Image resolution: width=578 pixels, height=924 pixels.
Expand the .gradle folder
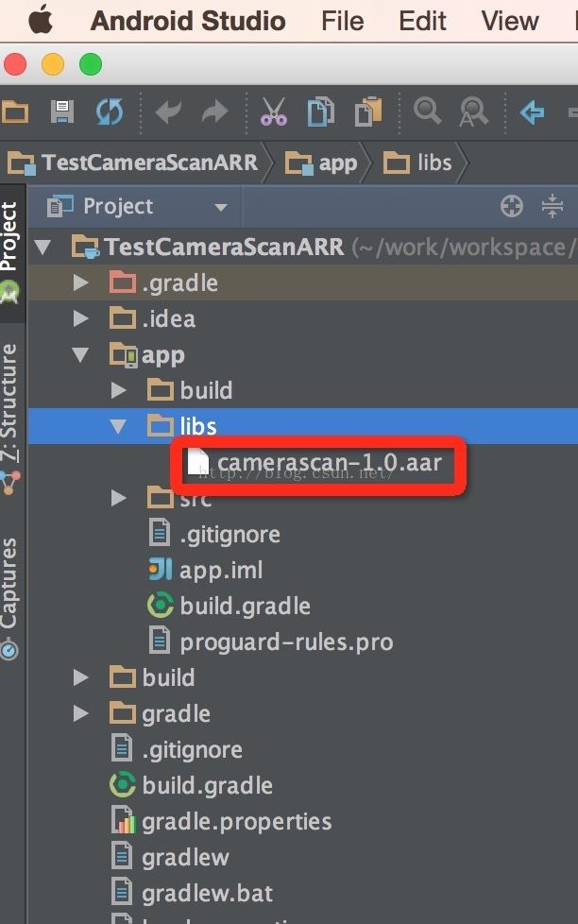(x=81, y=282)
